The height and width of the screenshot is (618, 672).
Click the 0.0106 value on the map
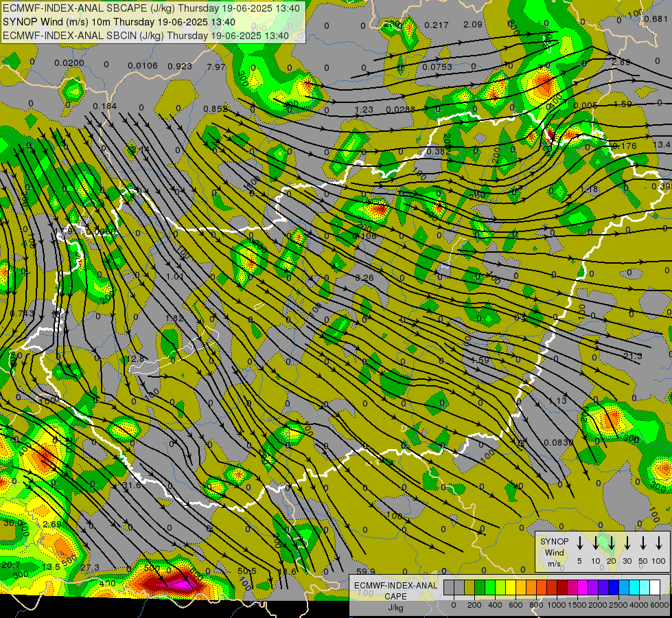[143, 66]
